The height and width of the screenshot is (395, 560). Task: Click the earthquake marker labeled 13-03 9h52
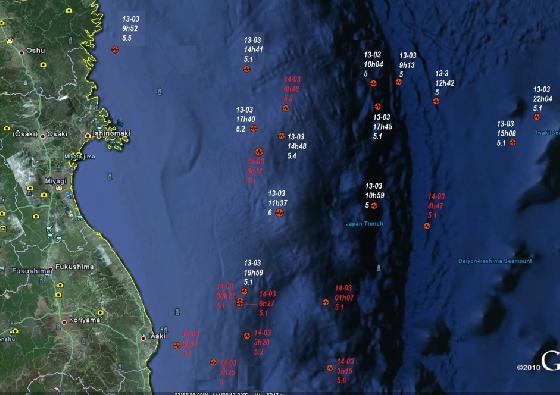115,50
